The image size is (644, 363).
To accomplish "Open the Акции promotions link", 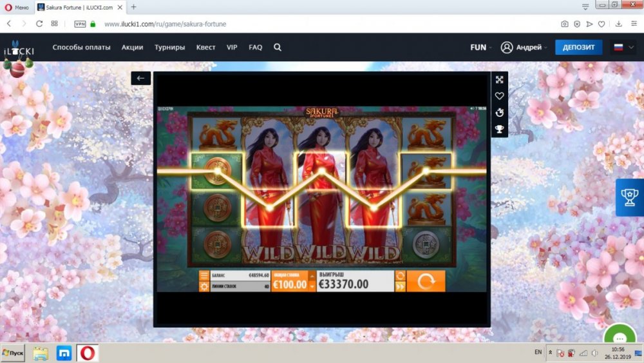I will pyautogui.click(x=132, y=47).
